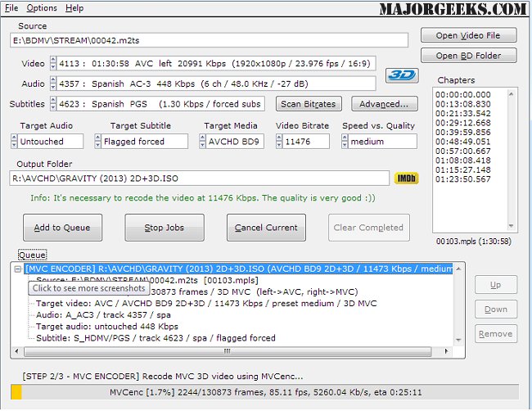Open the File menu
Viewport: 532px width, 411px height.
pos(11,8)
